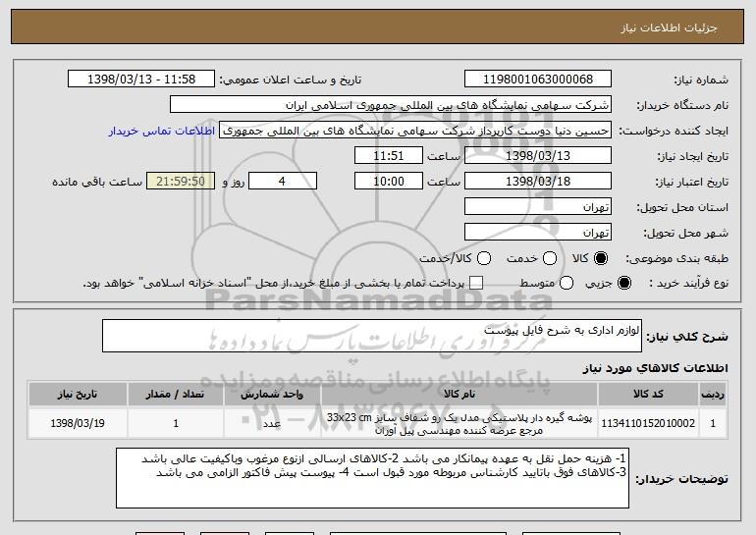Viewport: 756px width, 535px height.
Task: Click the ردیف column header
Action: tap(713, 395)
